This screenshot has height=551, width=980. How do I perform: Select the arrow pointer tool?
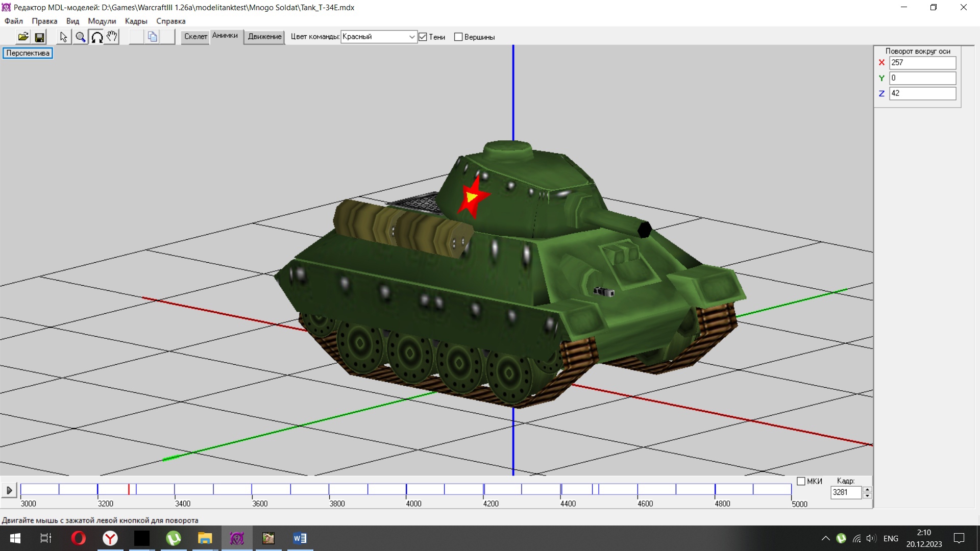point(63,37)
